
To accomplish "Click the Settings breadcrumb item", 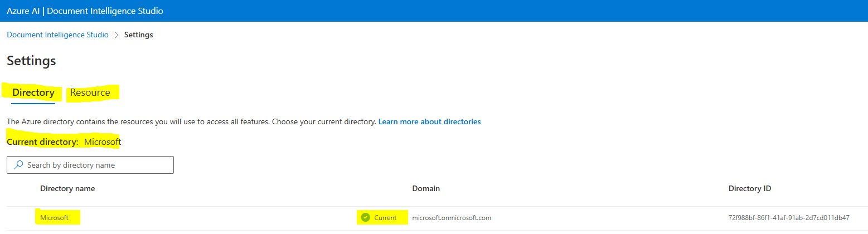I will (139, 35).
